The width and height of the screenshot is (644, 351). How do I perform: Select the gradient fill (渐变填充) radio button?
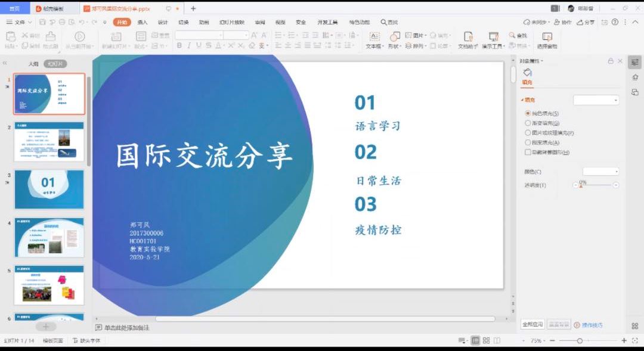(528, 123)
